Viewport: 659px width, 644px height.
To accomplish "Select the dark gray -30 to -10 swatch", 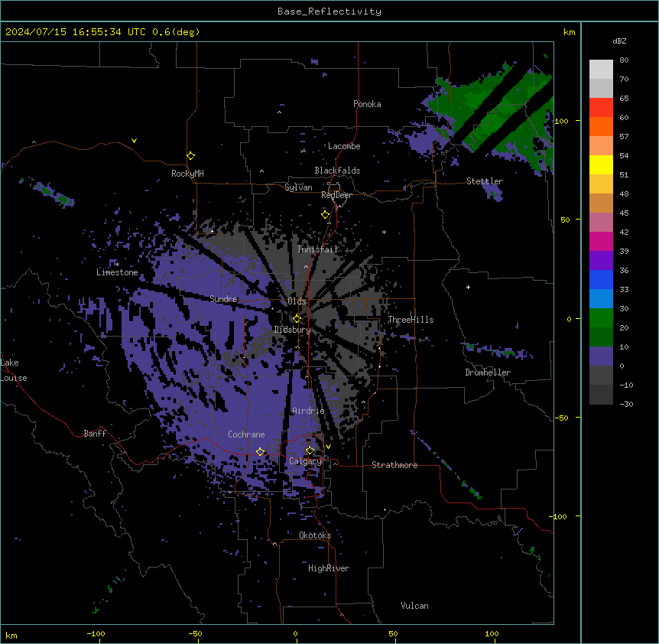I will [x=601, y=395].
